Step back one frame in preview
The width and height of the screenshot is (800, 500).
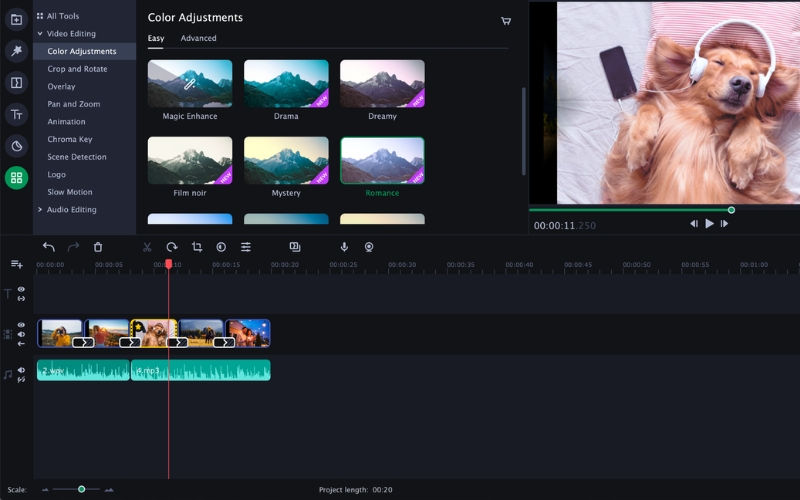[694, 223]
